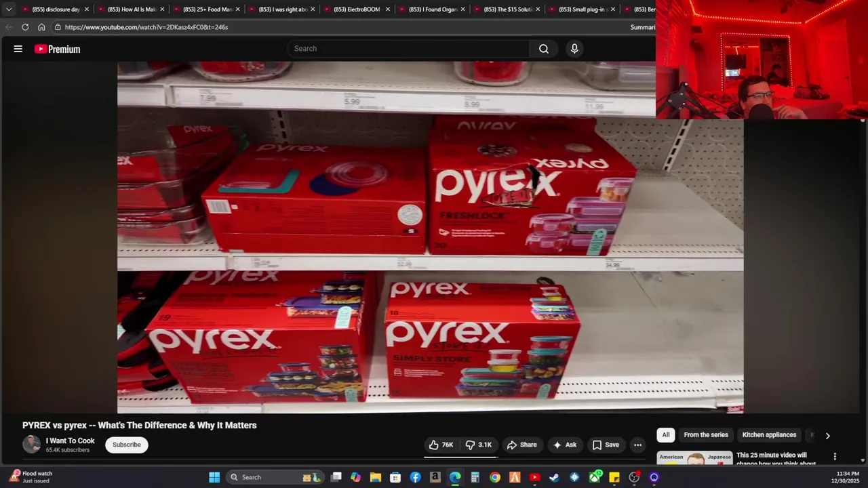Open the browser tab search dropdown

[8, 9]
